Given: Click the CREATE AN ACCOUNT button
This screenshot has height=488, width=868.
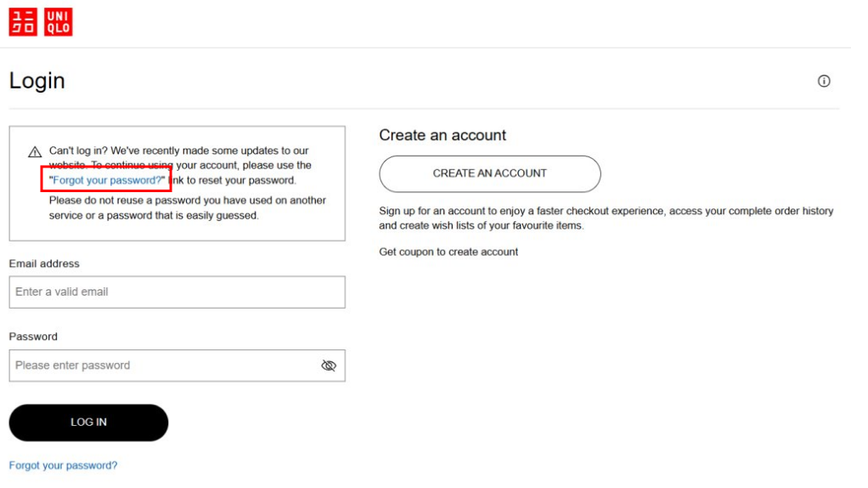Looking at the screenshot, I should point(489,173).
